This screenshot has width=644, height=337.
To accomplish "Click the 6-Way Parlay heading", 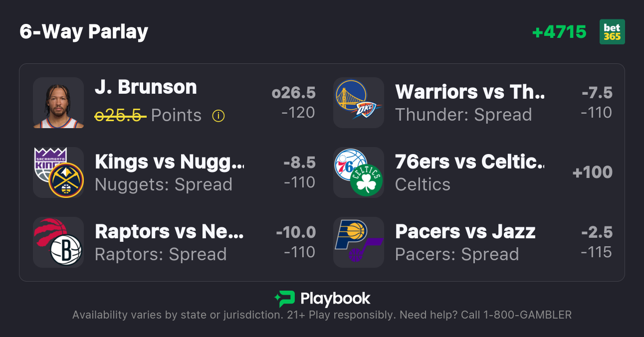I will (x=84, y=32).
